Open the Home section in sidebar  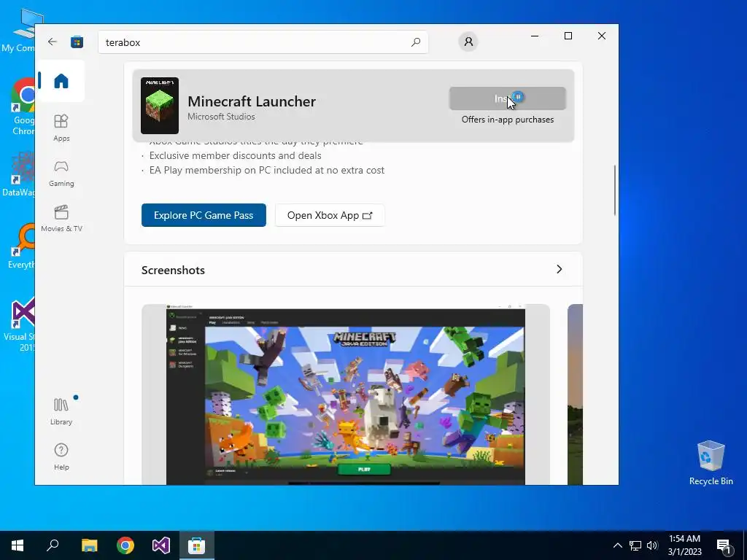pyautogui.click(x=61, y=81)
